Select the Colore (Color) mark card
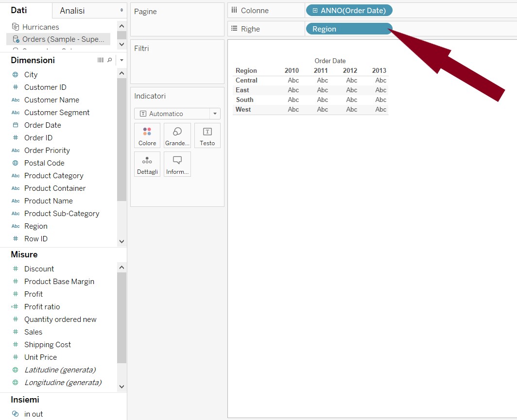Image resolution: width=517 pixels, height=420 pixels. click(x=147, y=135)
